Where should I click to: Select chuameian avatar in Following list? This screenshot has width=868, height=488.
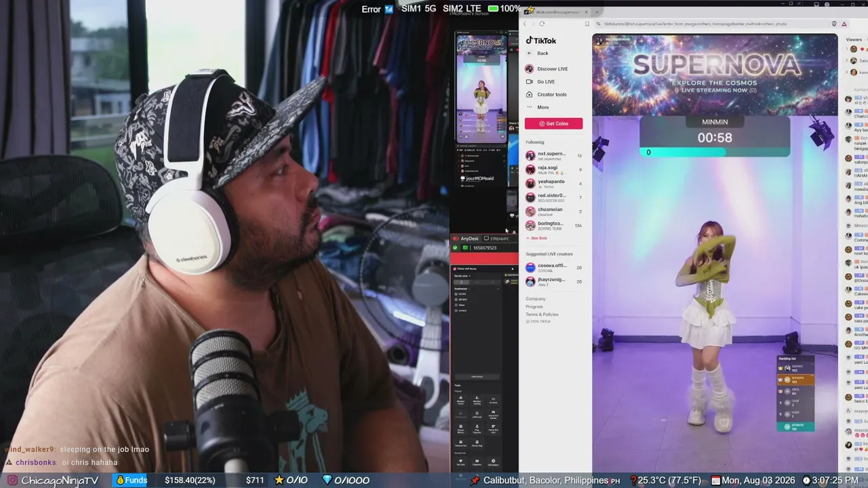530,211
